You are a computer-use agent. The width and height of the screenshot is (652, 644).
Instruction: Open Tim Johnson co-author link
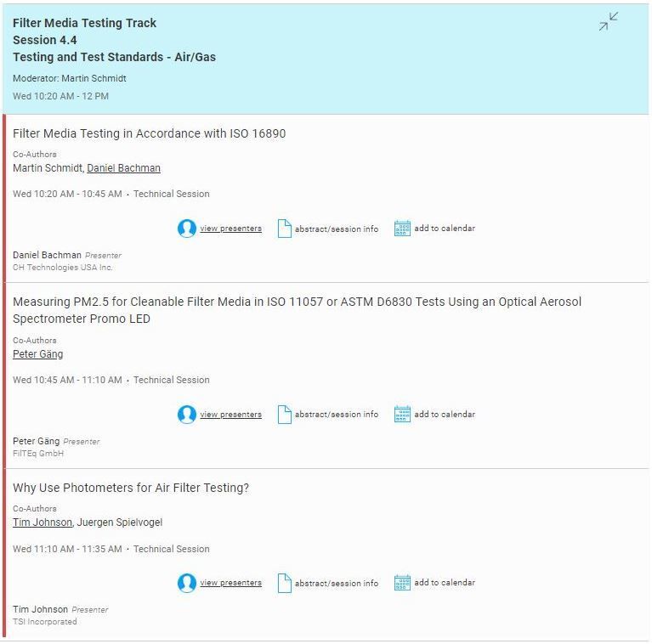pos(43,523)
